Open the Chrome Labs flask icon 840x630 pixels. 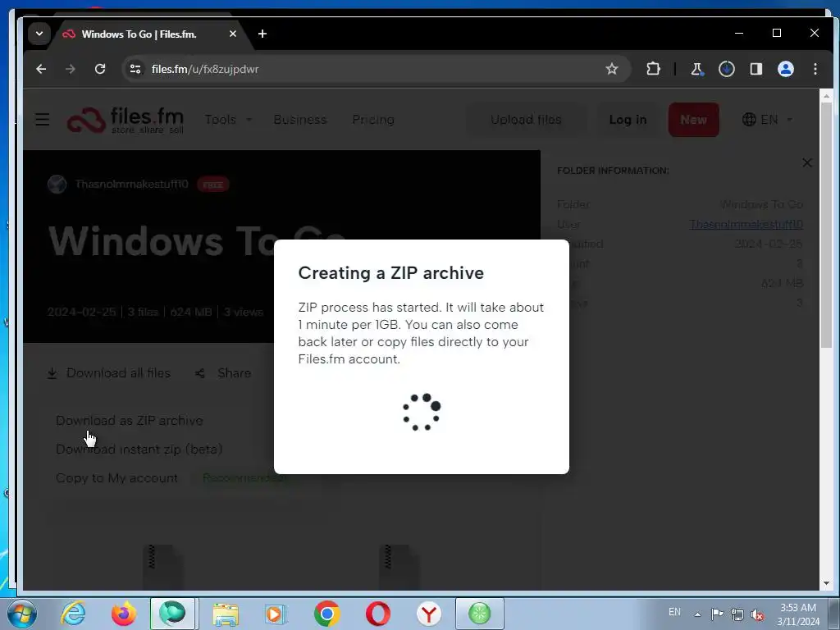697,69
